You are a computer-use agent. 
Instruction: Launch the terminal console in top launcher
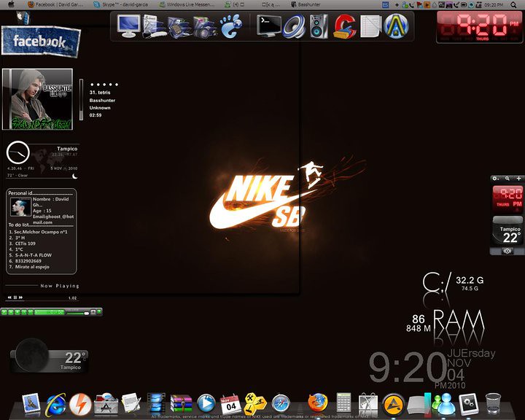pyautogui.click(x=269, y=26)
